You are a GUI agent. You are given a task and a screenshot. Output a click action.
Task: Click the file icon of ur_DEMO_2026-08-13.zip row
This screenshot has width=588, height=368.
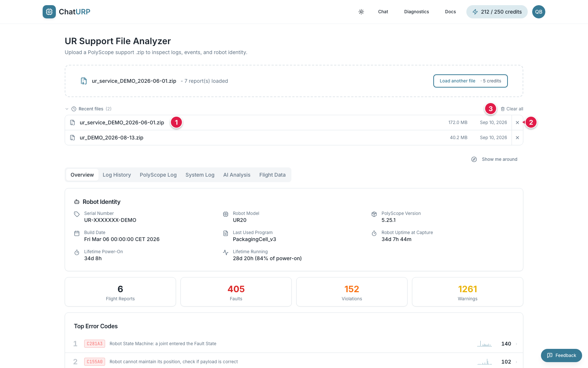(x=72, y=138)
